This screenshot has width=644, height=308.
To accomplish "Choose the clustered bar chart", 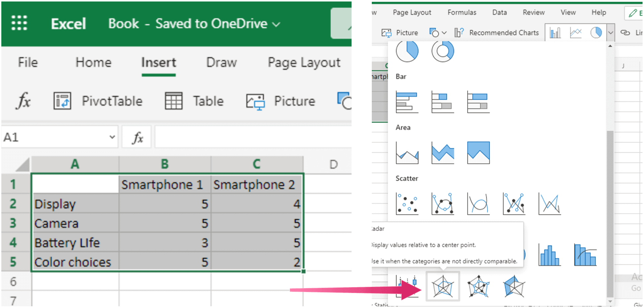I will click(x=407, y=102).
